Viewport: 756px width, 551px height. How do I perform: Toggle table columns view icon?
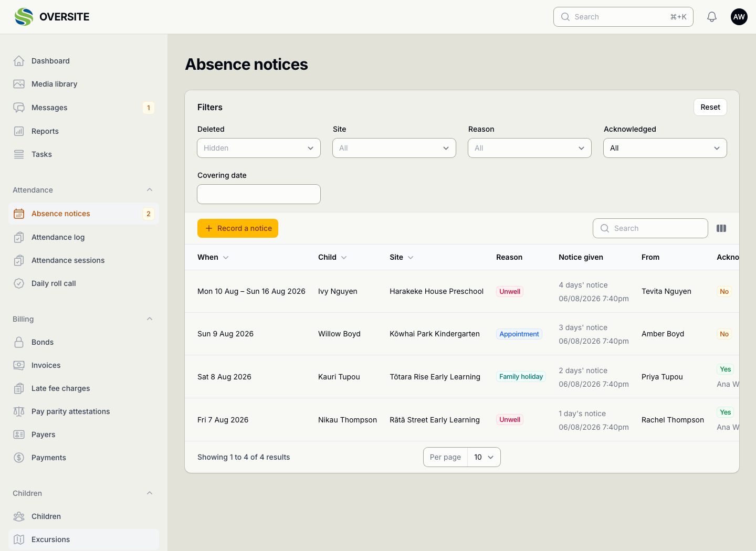pyautogui.click(x=721, y=228)
